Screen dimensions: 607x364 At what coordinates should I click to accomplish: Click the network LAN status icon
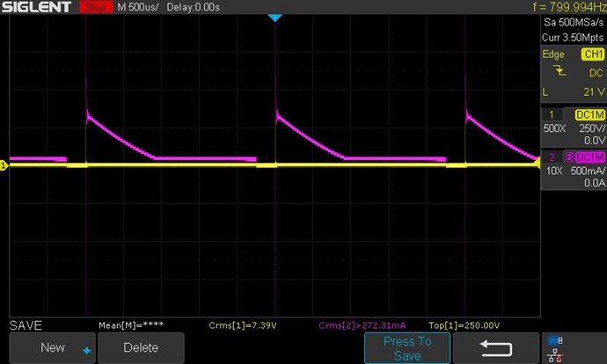pos(555,354)
